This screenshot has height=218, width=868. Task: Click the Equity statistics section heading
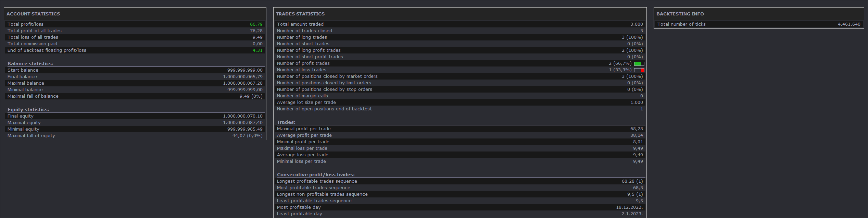pos(28,110)
